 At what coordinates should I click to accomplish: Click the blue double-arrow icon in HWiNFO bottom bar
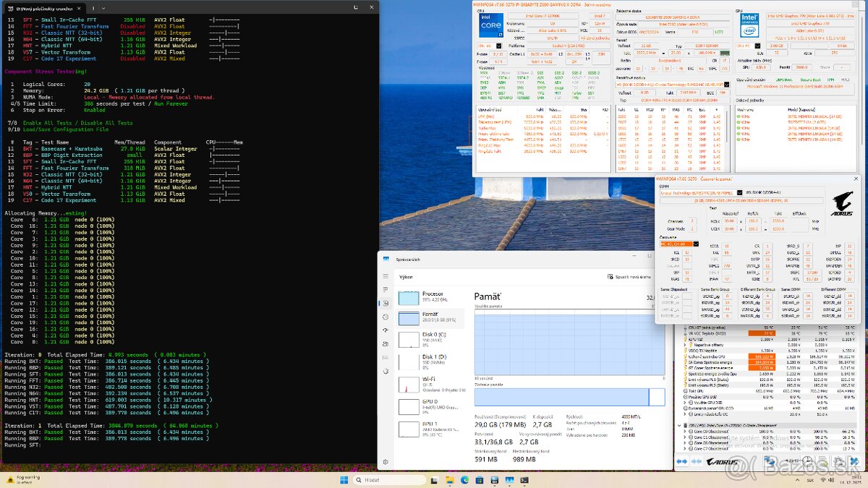682,461
